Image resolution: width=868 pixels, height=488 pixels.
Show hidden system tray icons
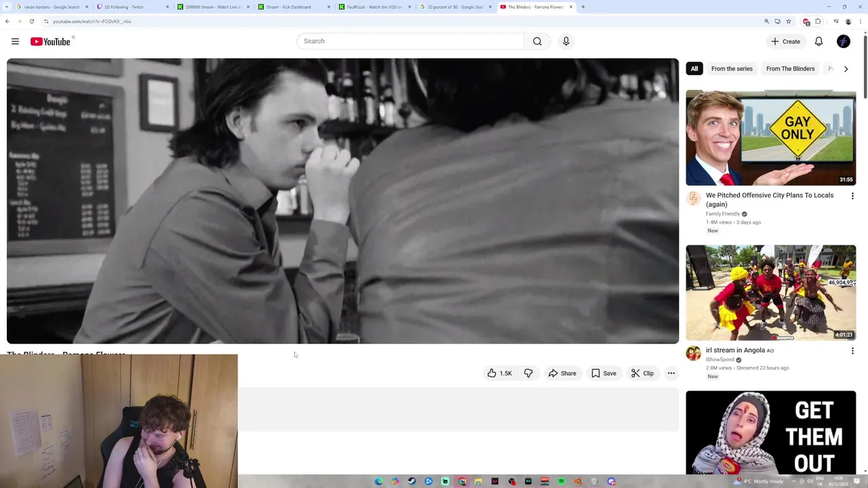pos(794,481)
